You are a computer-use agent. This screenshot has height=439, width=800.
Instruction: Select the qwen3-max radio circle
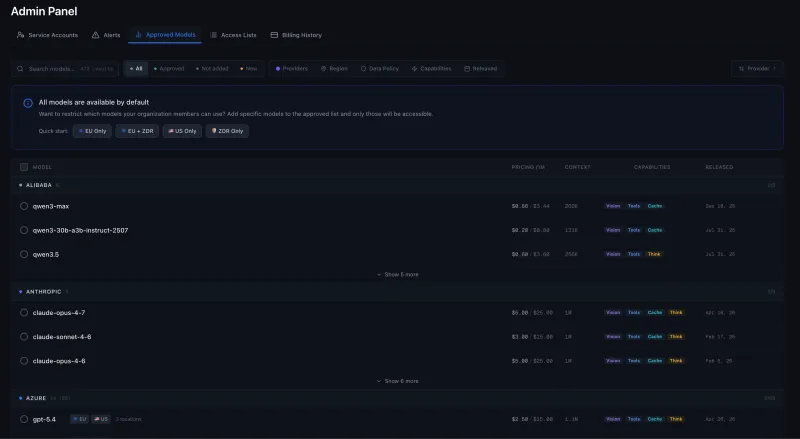[24, 206]
